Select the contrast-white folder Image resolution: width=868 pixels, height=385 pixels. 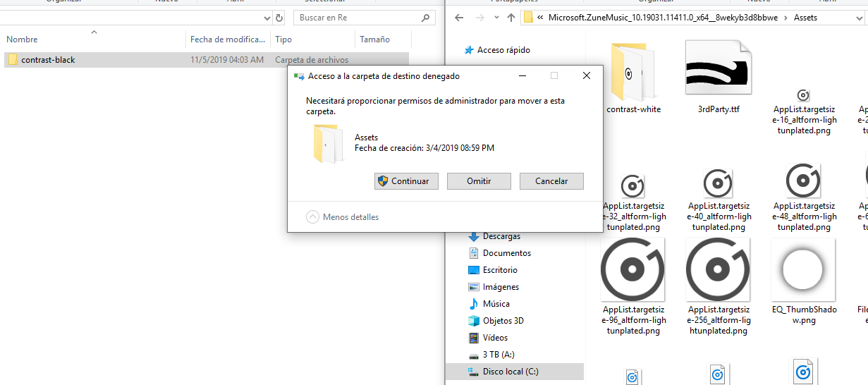coord(633,78)
